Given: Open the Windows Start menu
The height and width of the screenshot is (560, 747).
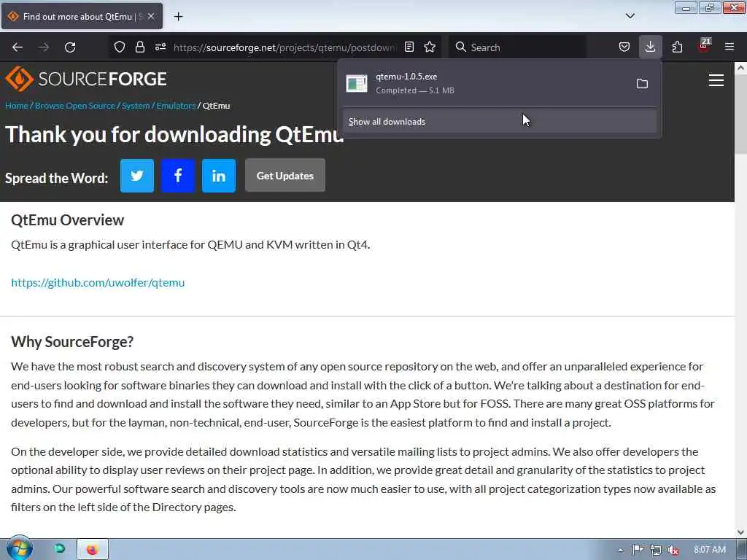Looking at the screenshot, I should pyautogui.click(x=19, y=548).
